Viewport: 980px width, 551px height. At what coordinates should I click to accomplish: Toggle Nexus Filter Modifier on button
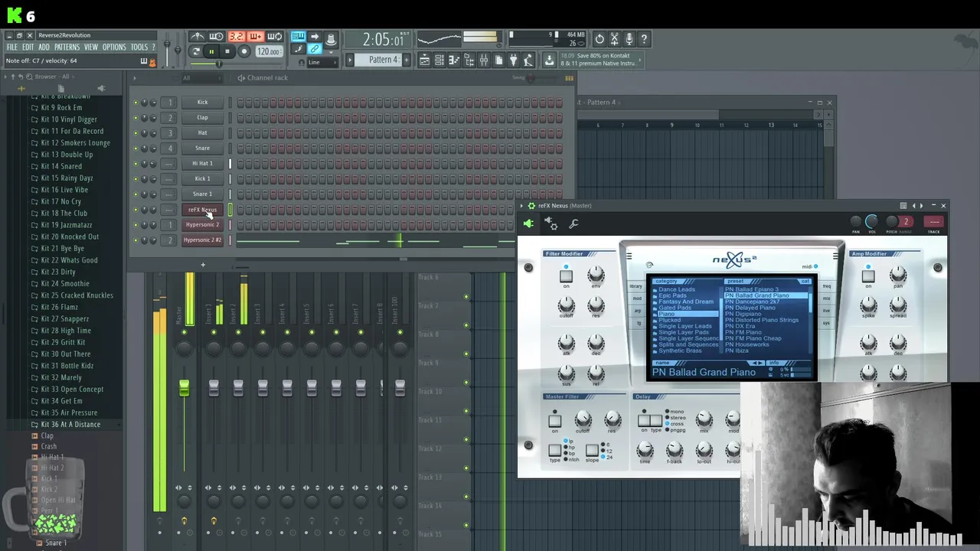(x=566, y=276)
